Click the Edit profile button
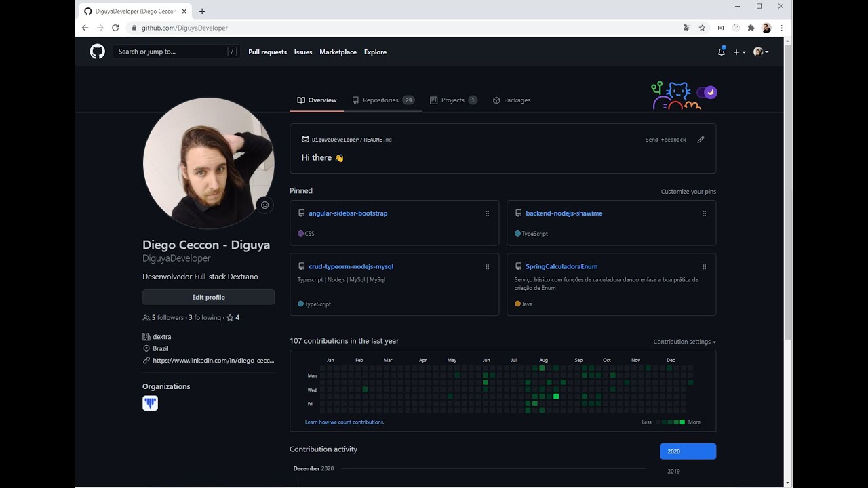The height and width of the screenshot is (488, 868). [x=208, y=297]
